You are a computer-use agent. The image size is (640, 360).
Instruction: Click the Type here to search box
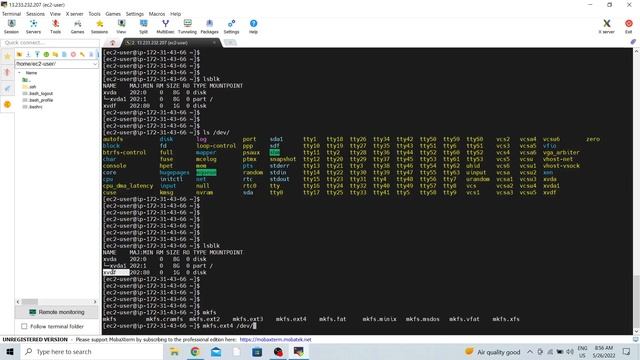pyautogui.click(x=91, y=351)
